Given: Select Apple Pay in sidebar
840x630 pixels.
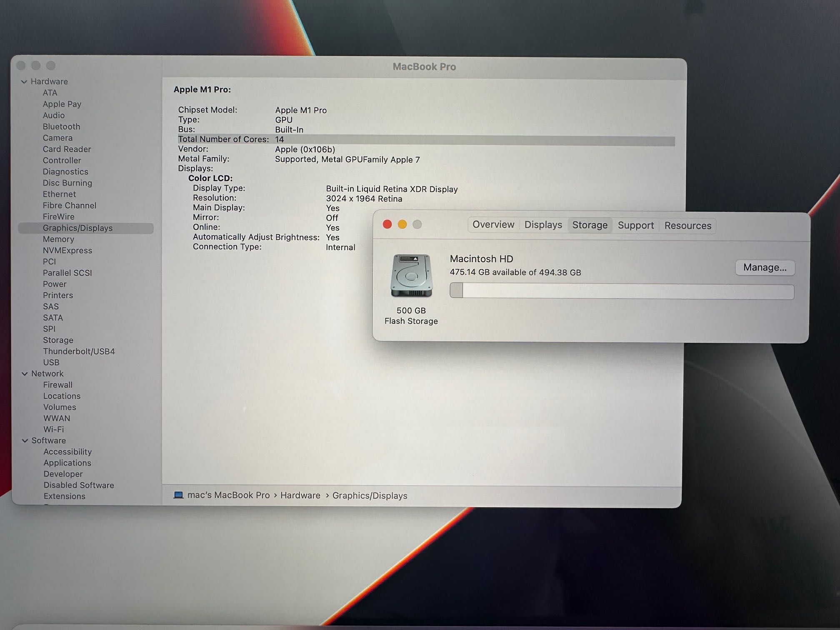Looking at the screenshot, I should tap(62, 104).
